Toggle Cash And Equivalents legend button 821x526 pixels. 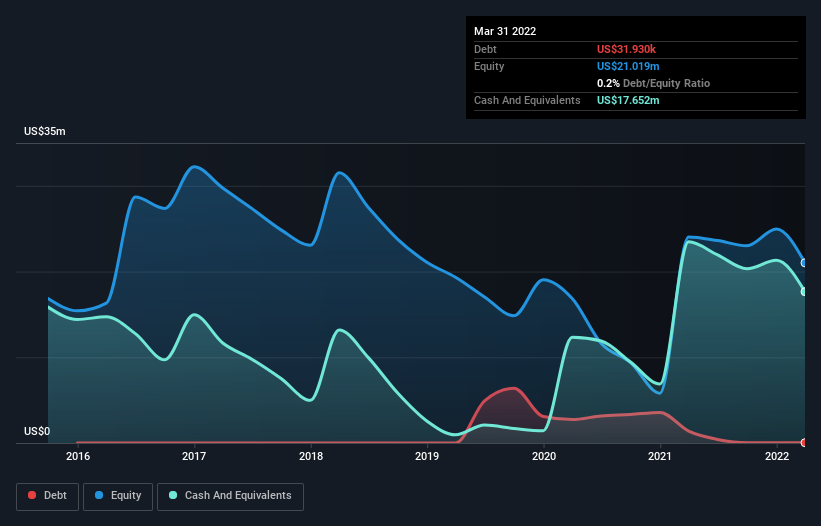(230, 496)
